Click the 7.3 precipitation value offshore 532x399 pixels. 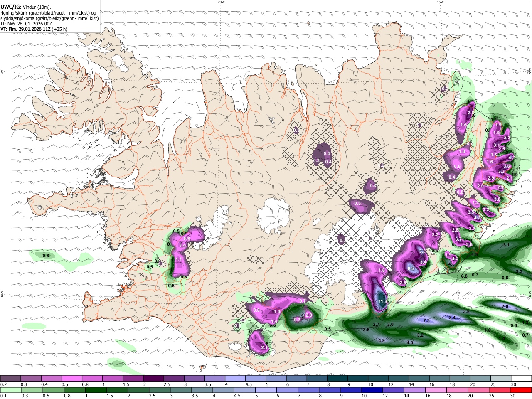(426, 320)
